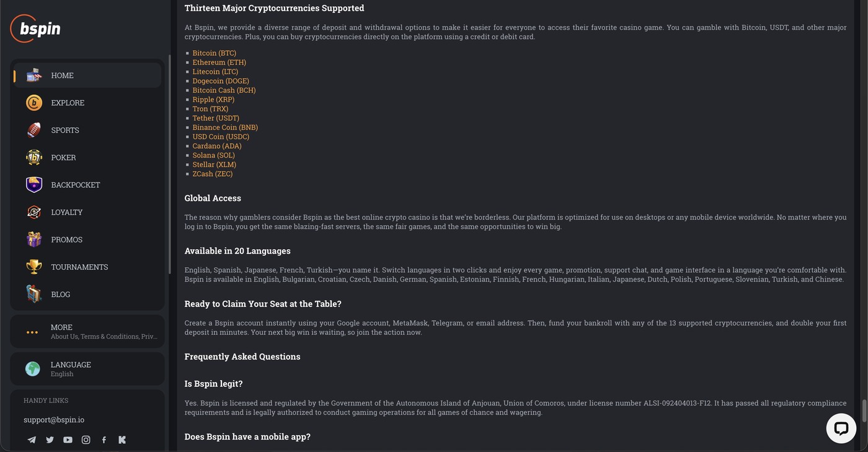Open the Telegram social icon
This screenshot has width=868, height=452.
pyautogui.click(x=32, y=440)
